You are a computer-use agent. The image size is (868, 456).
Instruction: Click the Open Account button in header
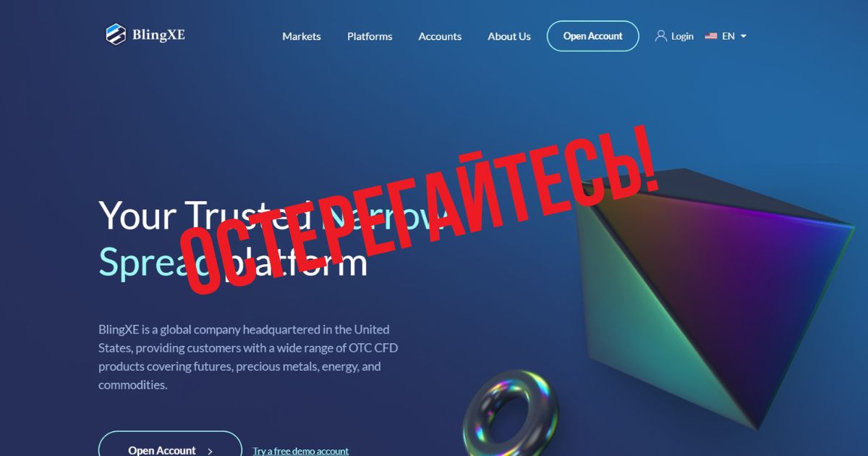(593, 36)
